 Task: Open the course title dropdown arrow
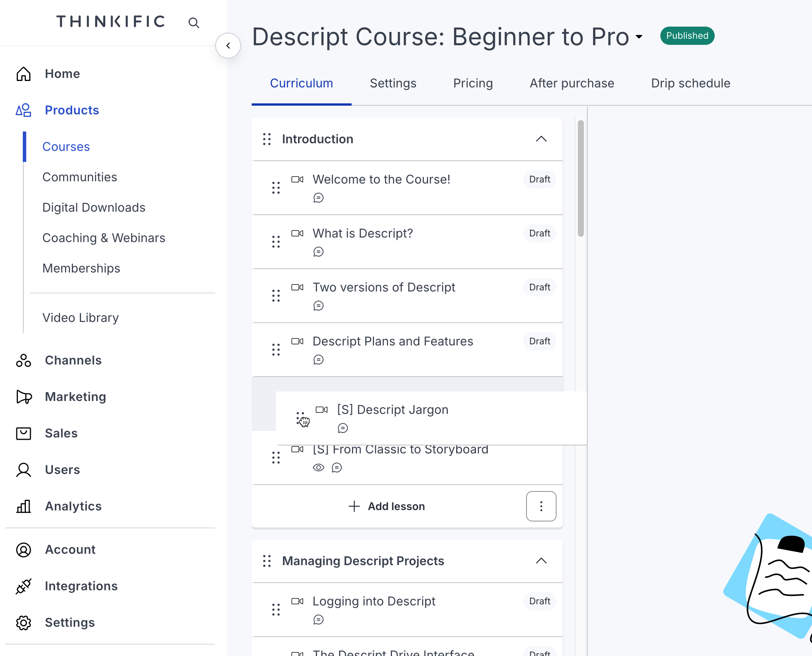pyautogui.click(x=639, y=37)
